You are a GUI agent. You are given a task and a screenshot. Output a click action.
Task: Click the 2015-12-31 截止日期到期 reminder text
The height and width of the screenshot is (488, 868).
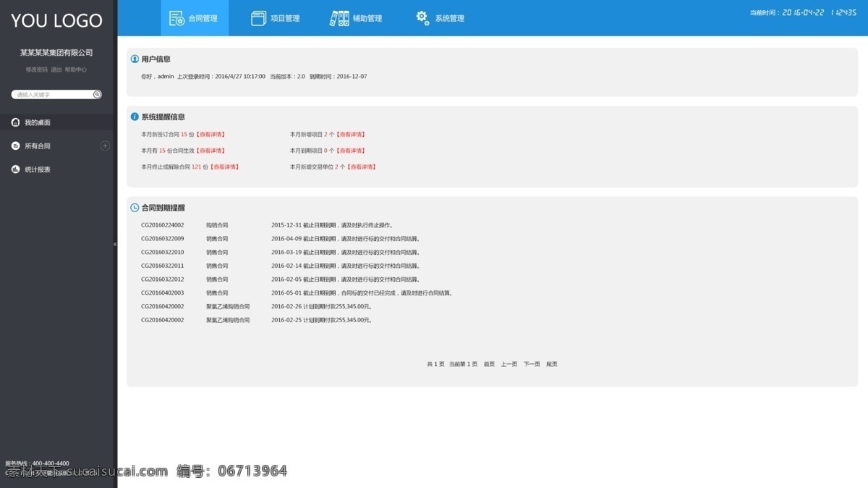[x=333, y=225]
